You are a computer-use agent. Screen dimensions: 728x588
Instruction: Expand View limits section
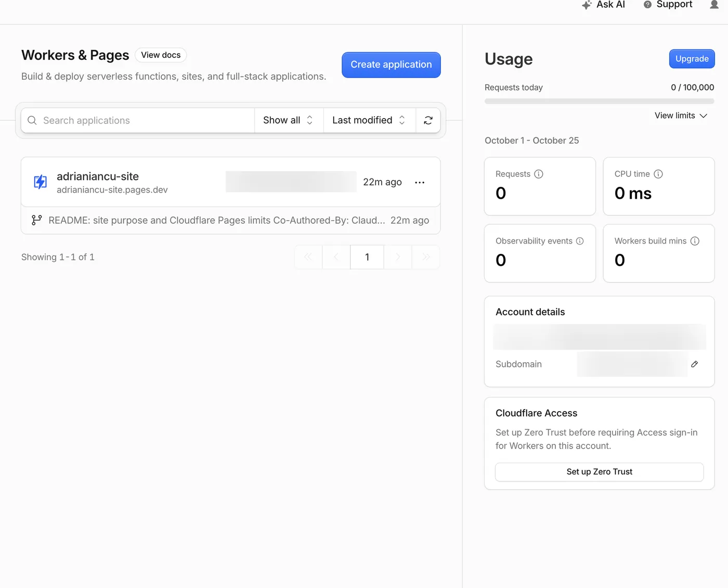tap(681, 116)
